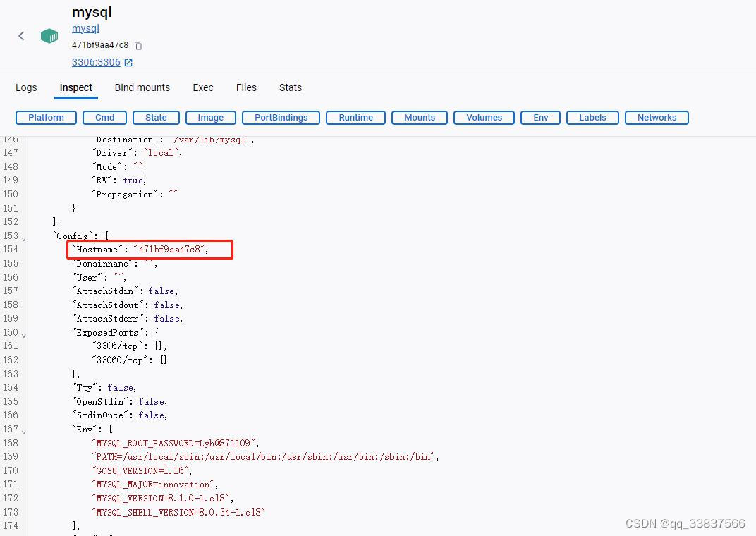
Task: Click the green container package icon
Action: click(49, 35)
